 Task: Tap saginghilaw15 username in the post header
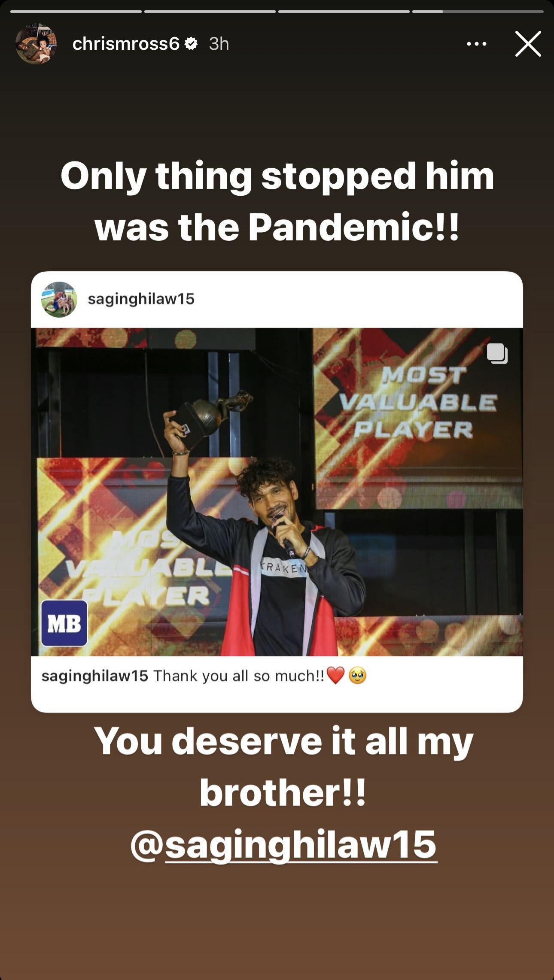(x=141, y=299)
